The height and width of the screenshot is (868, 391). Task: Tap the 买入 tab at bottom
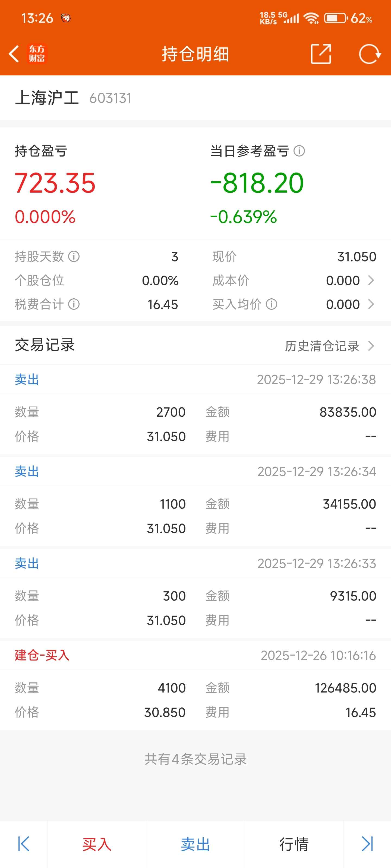click(97, 844)
